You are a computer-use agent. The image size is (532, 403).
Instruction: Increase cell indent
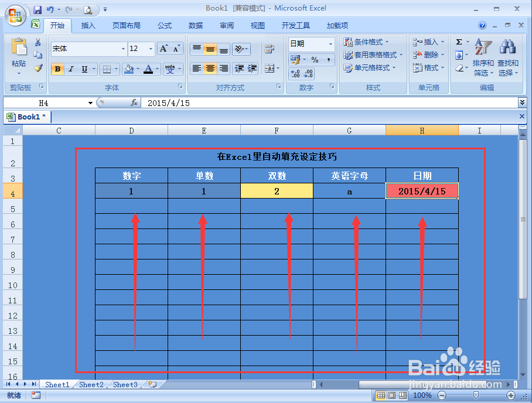point(252,69)
